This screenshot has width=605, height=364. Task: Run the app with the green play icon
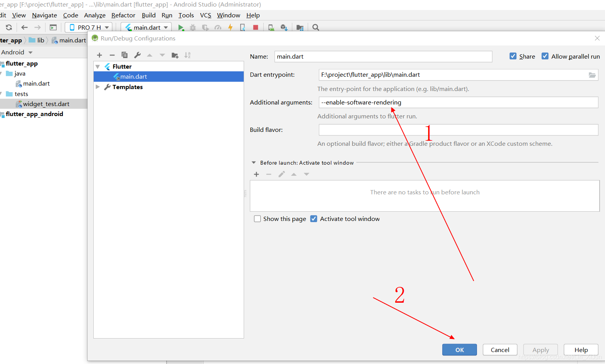[181, 27]
